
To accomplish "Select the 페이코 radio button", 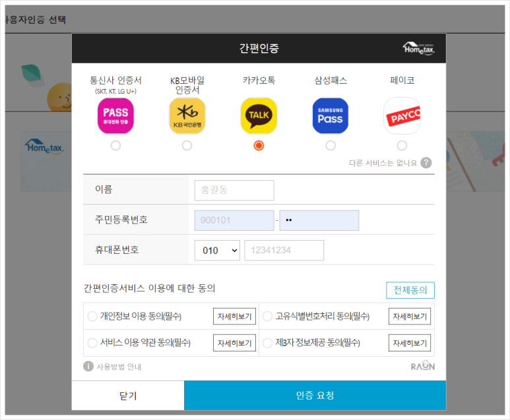I will (402, 146).
